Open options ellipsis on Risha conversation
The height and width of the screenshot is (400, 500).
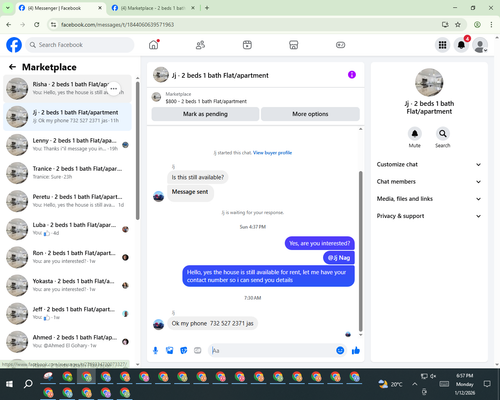[114, 89]
